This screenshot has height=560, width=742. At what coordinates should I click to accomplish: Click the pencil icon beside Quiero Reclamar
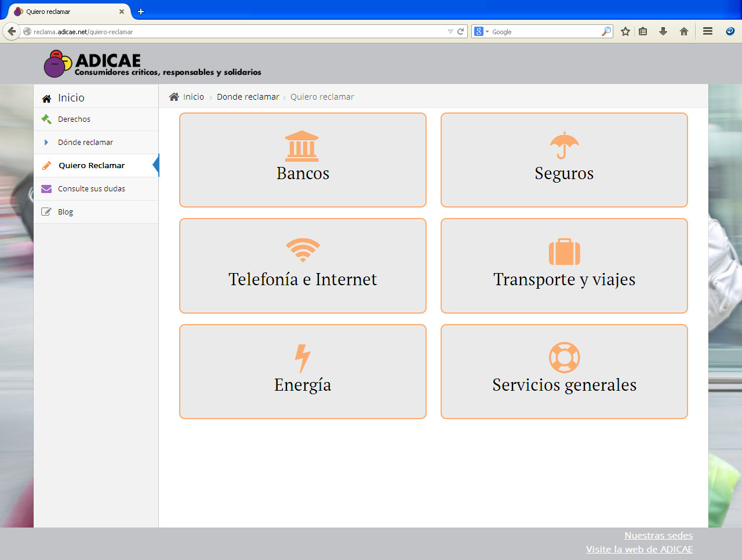click(x=46, y=166)
